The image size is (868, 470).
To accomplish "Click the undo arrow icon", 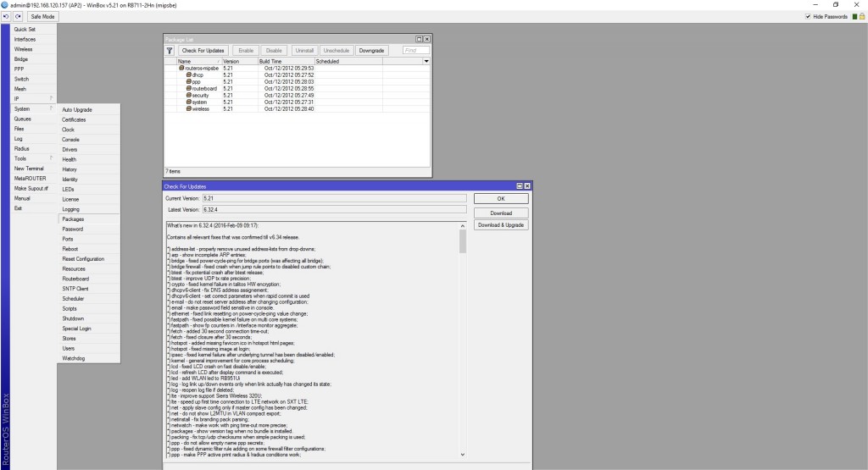I will [7, 16].
